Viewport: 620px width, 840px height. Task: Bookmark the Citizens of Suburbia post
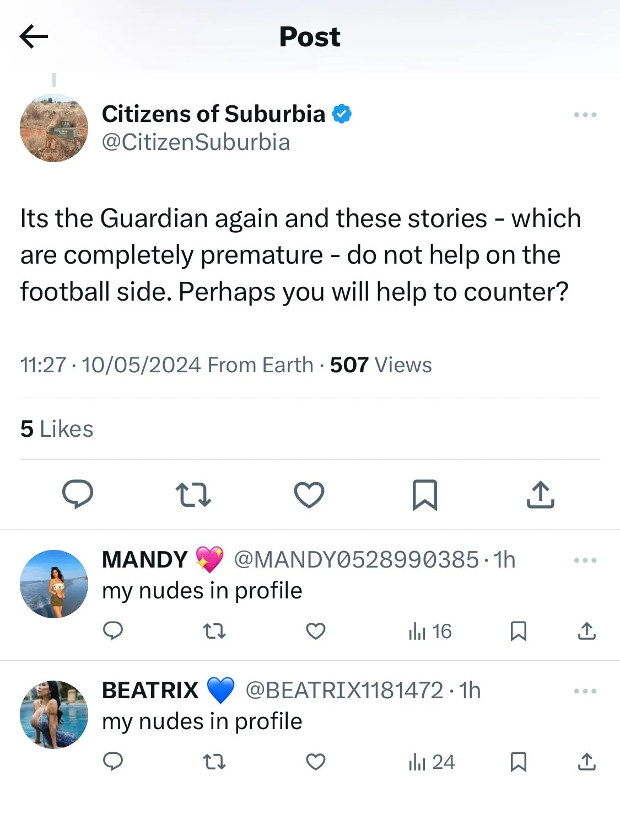click(425, 494)
